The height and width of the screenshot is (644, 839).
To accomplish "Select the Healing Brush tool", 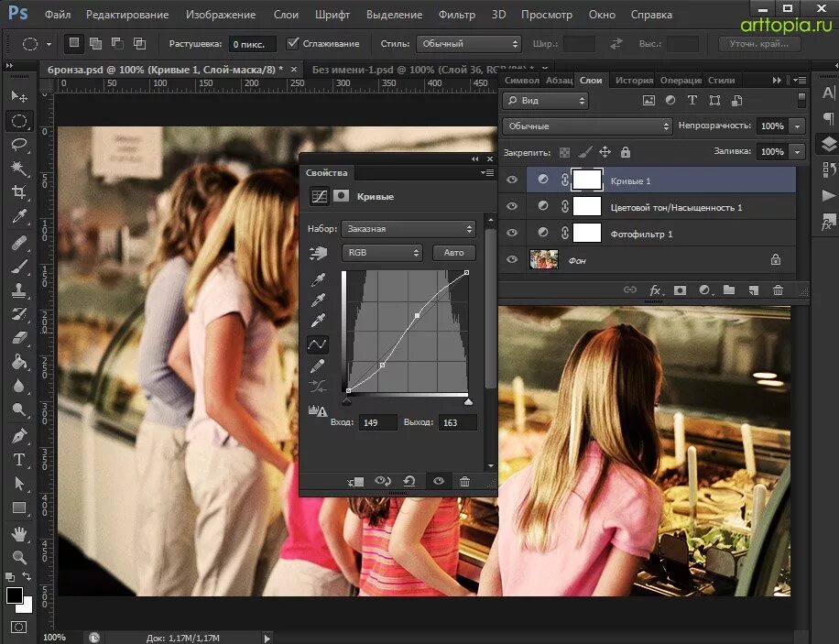I will click(19, 243).
